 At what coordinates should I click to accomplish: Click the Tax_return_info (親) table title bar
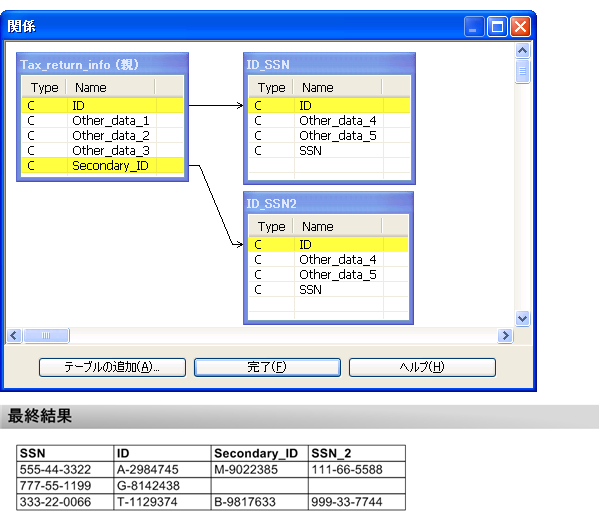click(x=102, y=65)
